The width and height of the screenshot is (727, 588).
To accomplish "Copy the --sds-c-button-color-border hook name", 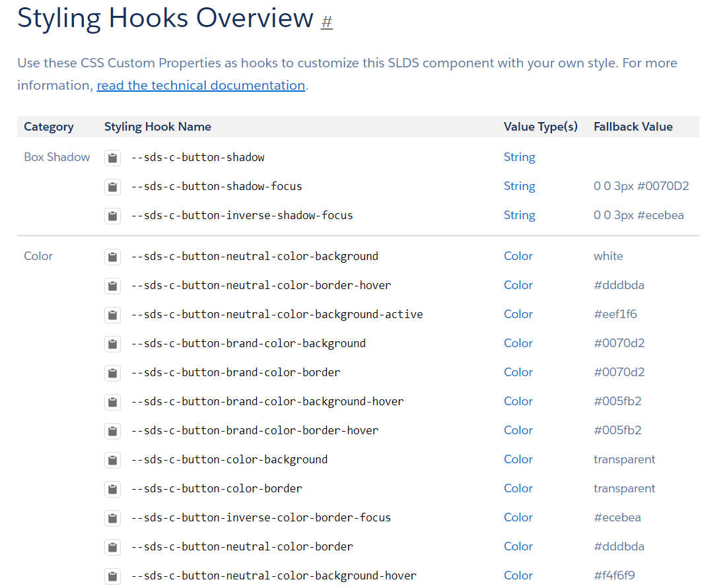I will pos(112,489).
